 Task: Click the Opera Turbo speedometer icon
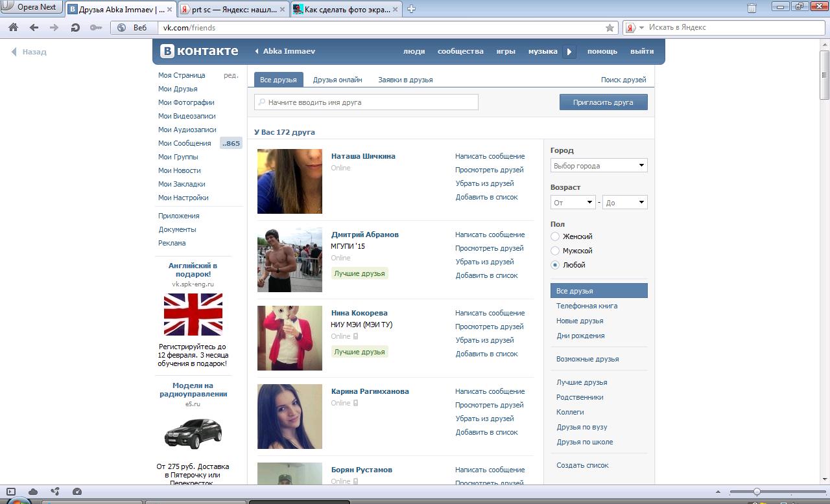tap(77, 492)
